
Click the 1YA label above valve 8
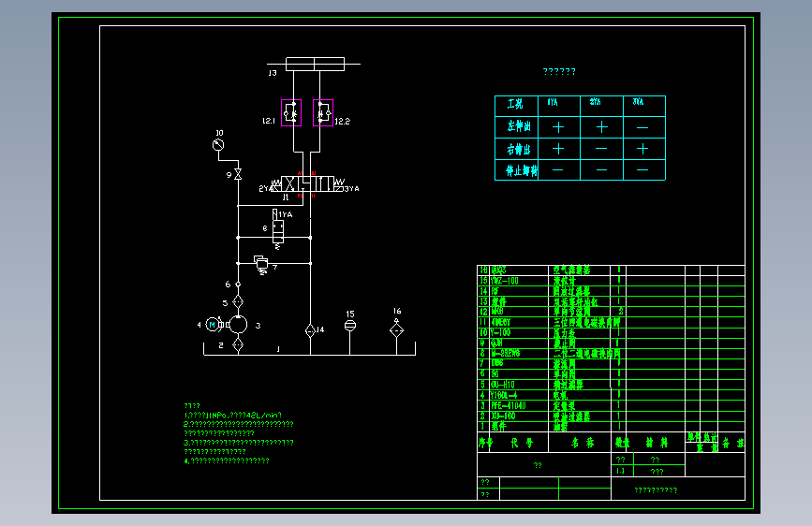pyautogui.click(x=286, y=214)
